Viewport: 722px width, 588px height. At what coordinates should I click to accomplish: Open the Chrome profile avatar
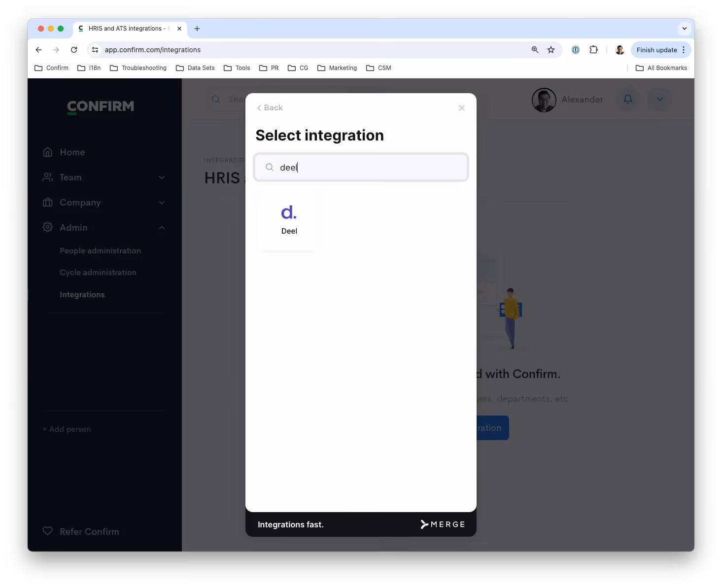620,50
